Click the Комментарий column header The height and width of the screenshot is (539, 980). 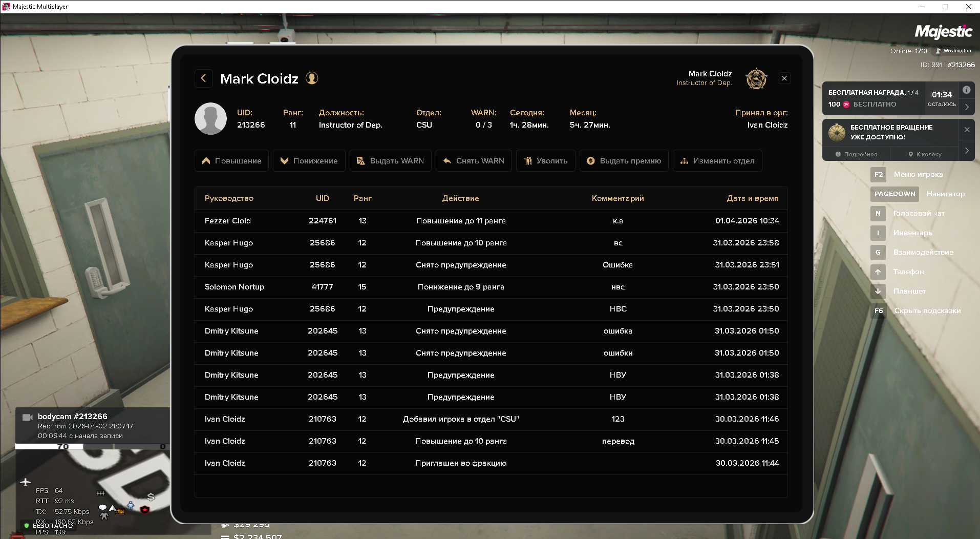click(618, 198)
